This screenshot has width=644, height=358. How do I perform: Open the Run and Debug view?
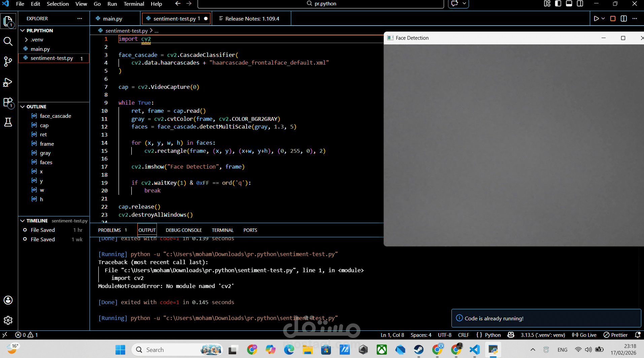pos(8,82)
